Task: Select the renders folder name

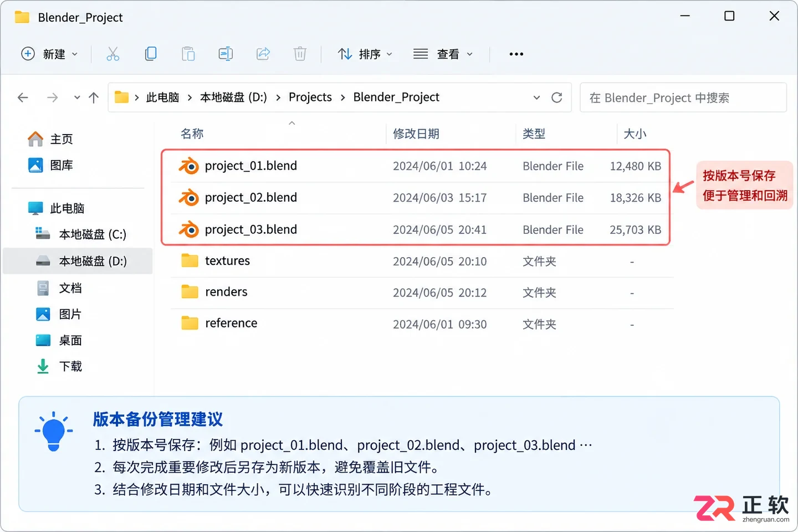Action: coord(227,291)
